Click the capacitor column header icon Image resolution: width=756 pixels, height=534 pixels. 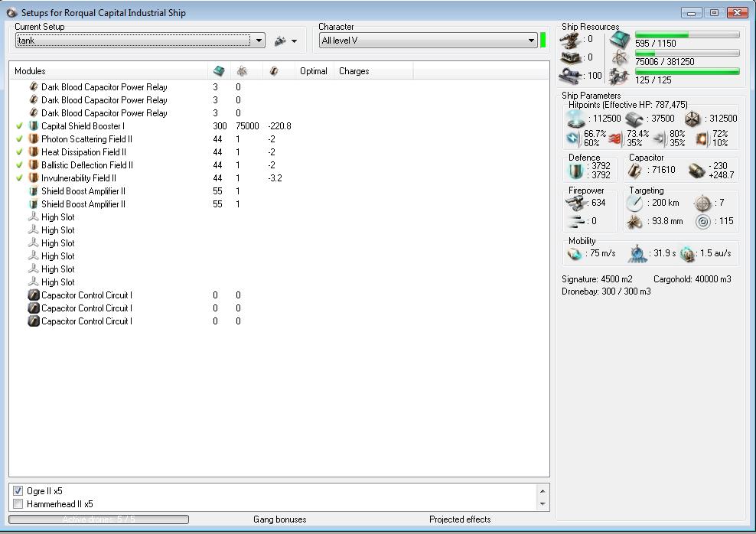[274, 71]
